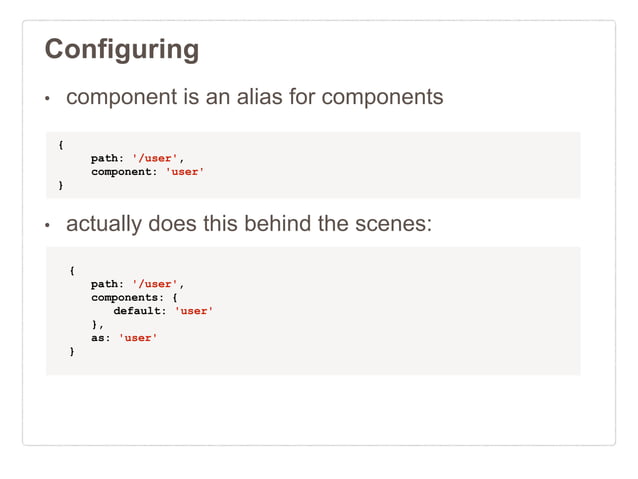Click the final closing brace of the second code block
Screen dimensions: 638x479
click(x=72, y=352)
